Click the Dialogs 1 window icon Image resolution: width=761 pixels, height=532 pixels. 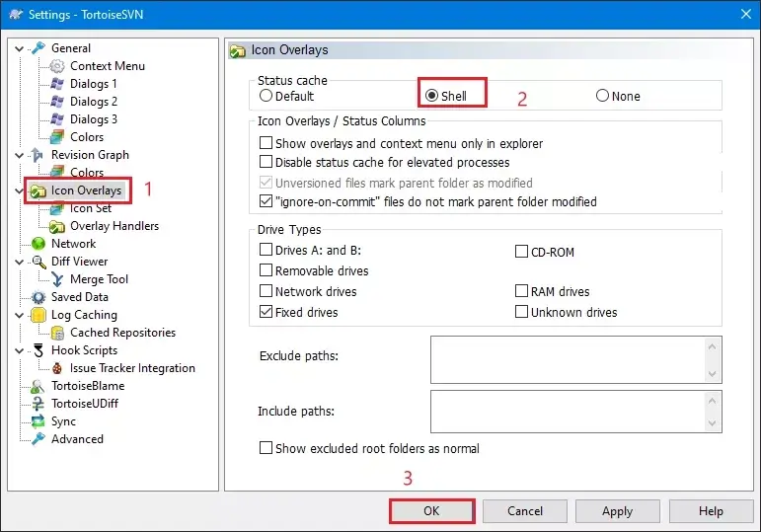[x=57, y=84]
